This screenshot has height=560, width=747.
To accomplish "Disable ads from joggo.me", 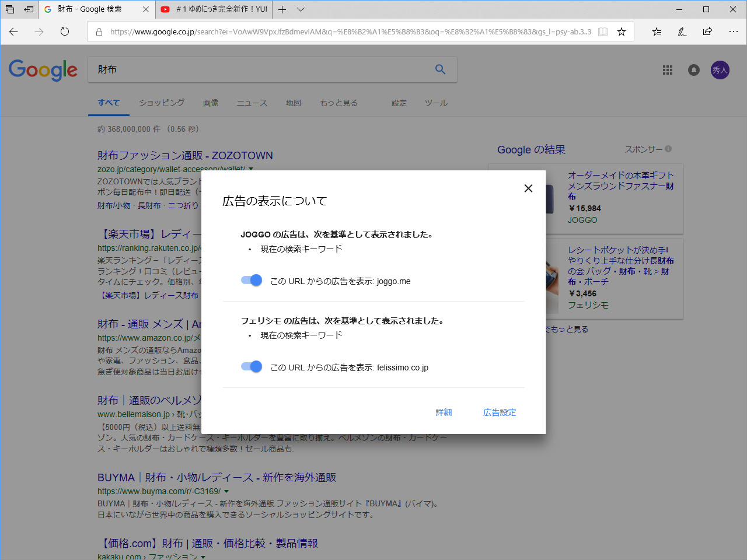I will (250, 280).
